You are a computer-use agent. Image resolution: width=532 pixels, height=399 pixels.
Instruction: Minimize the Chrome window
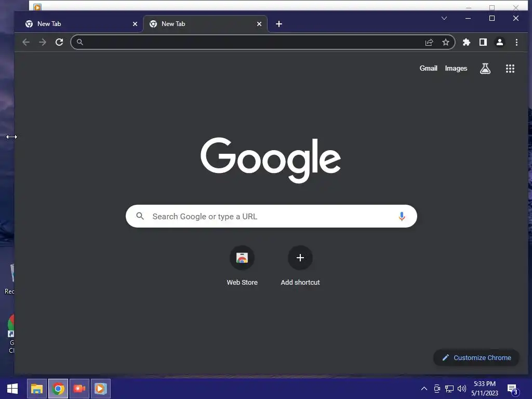tap(468, 18)
